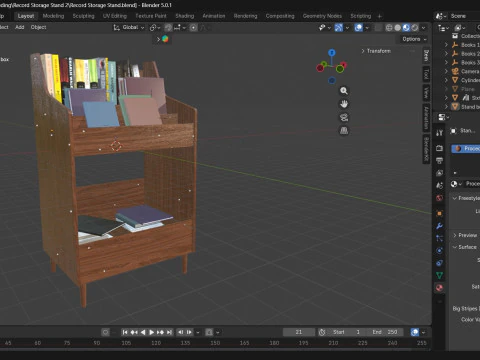Open the Add menu in viewport header
Image resolution: width=480 pixels, height=360 pixels.
click(x=20, y=27)
